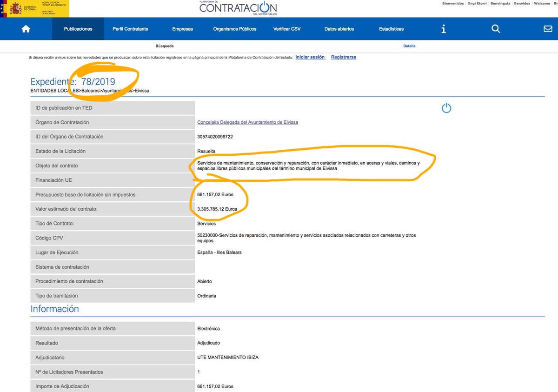Click Registrarse link
This screenshot has width=558, height=392.
pyautogui.click(x=344, y=57)
